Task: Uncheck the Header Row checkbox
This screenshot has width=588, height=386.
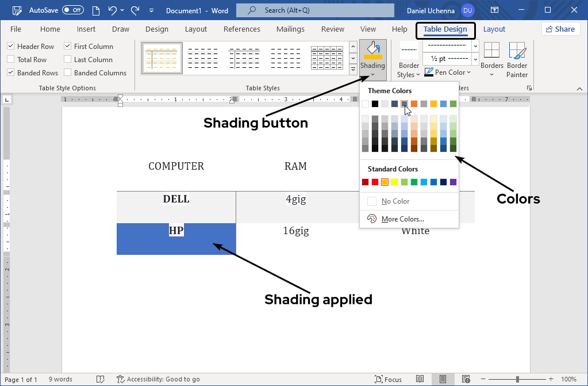Action: 10,46
